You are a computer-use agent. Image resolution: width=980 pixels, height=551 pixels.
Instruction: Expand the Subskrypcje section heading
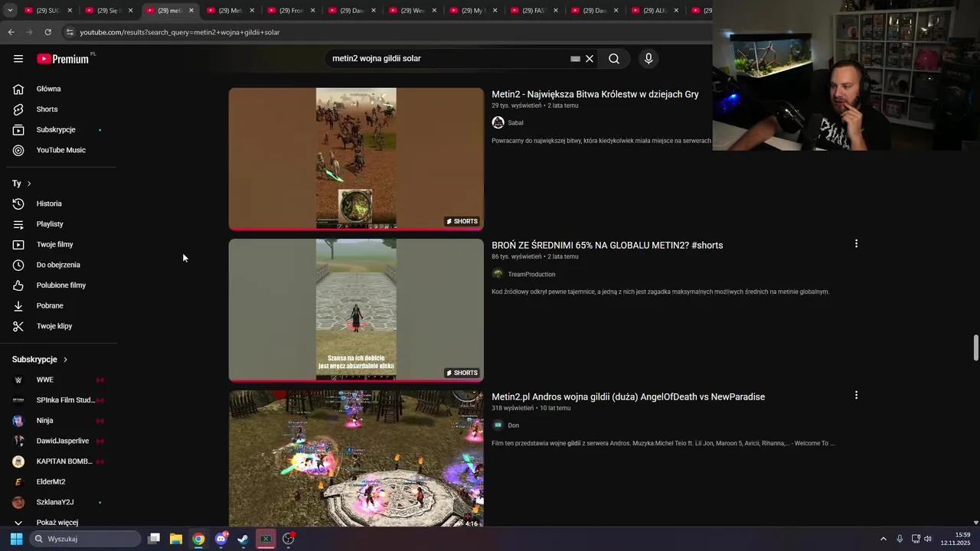(40, 360)
